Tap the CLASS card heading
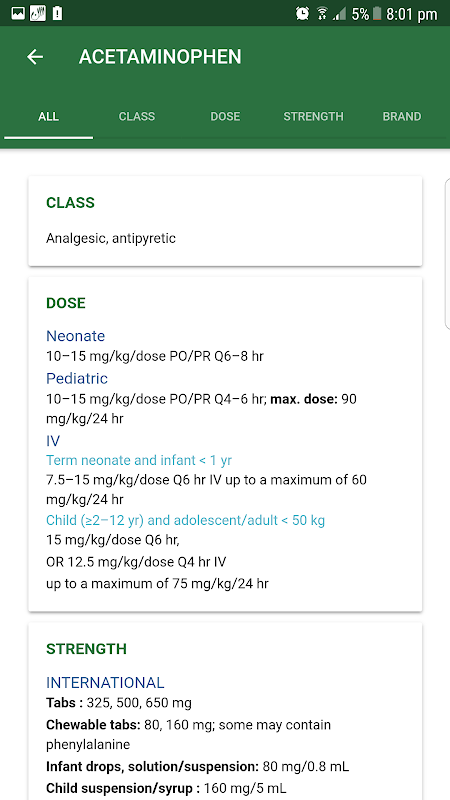The height and width of the screenshot is (800, 450). pyautogui.click(x=70, y=203)
